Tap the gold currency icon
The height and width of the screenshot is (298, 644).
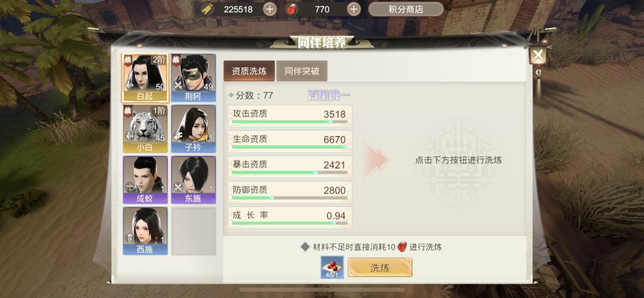coord(208,9)
